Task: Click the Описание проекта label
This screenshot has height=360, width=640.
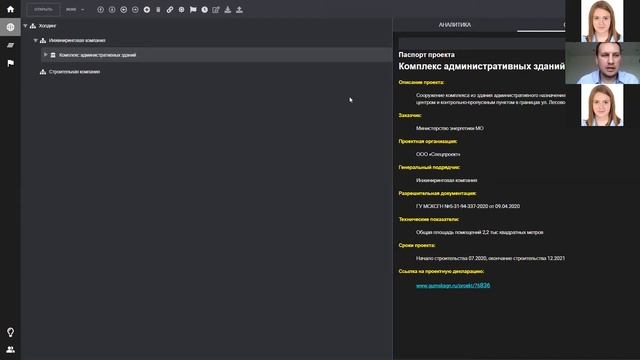Action: click(x=421, y=82)
